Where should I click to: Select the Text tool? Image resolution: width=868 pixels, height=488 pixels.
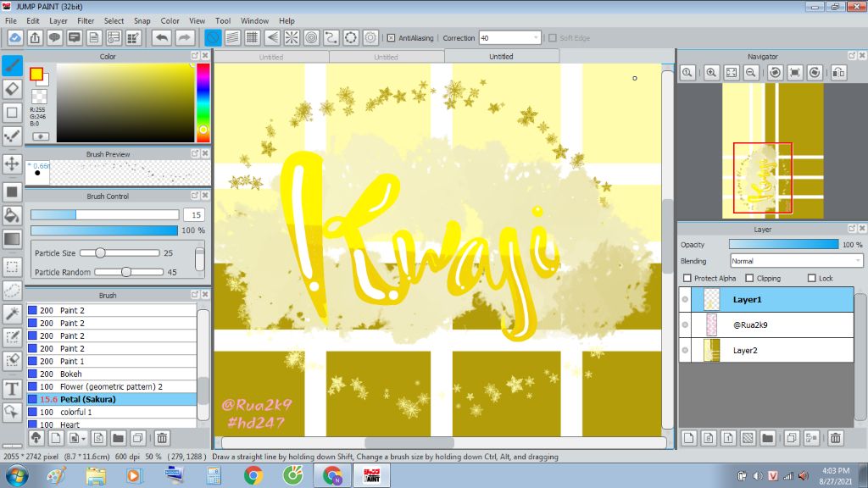(x=12, y=388)
